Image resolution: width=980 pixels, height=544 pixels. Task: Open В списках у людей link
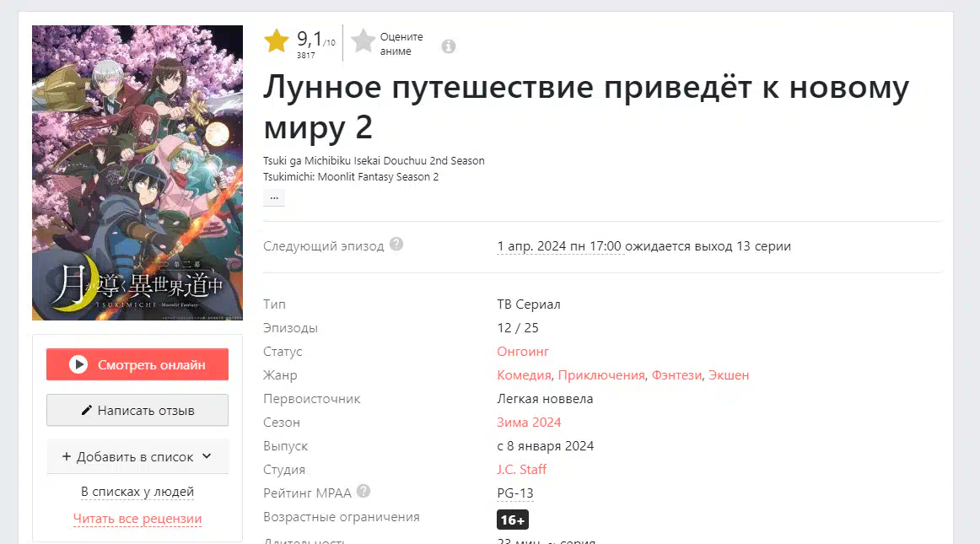pos(137,492)
